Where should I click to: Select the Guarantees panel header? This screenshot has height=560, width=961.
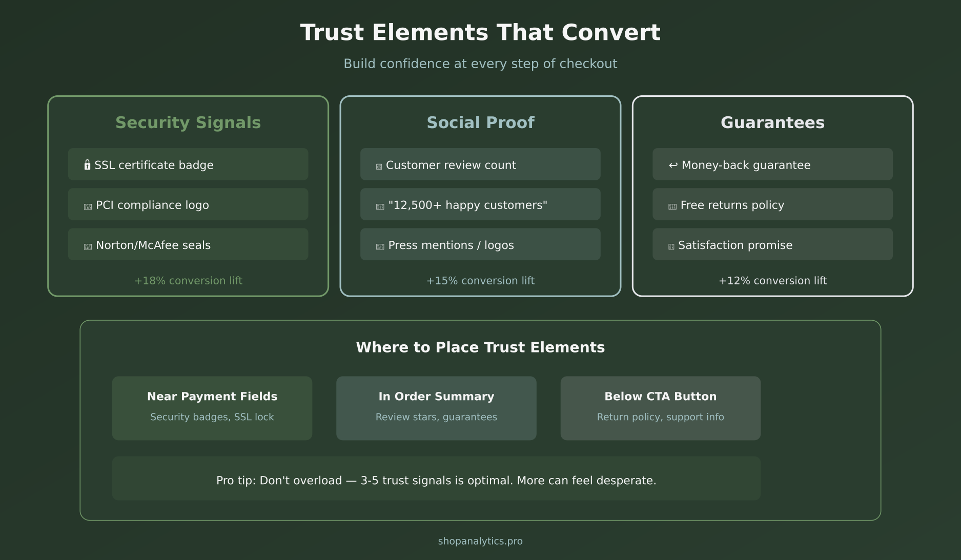click(x=772, y=122)
